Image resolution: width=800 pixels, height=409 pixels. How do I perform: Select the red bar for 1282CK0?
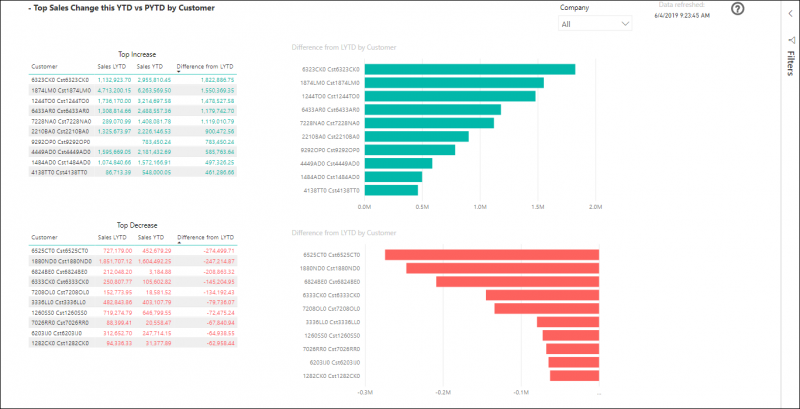click(x=574, y=376)
